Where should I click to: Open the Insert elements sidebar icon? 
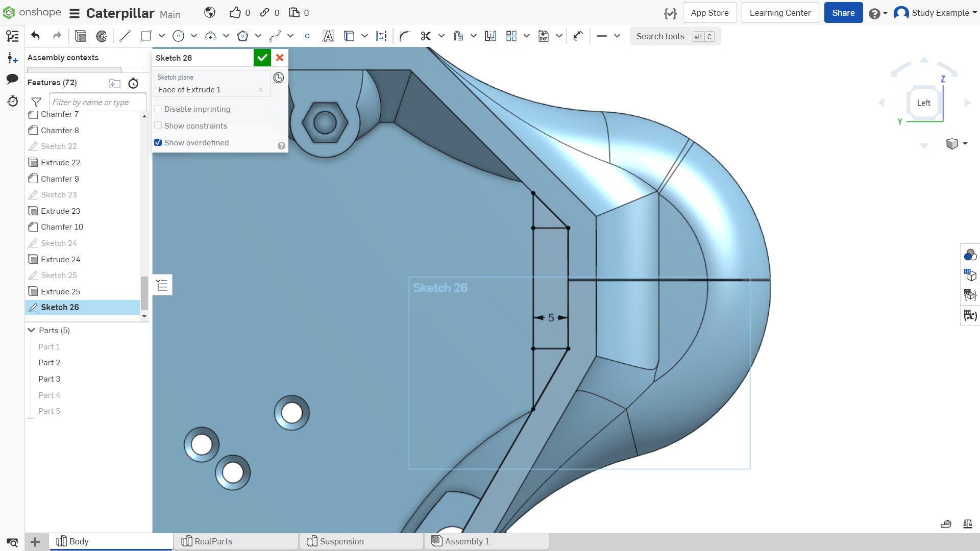[12, 58]
